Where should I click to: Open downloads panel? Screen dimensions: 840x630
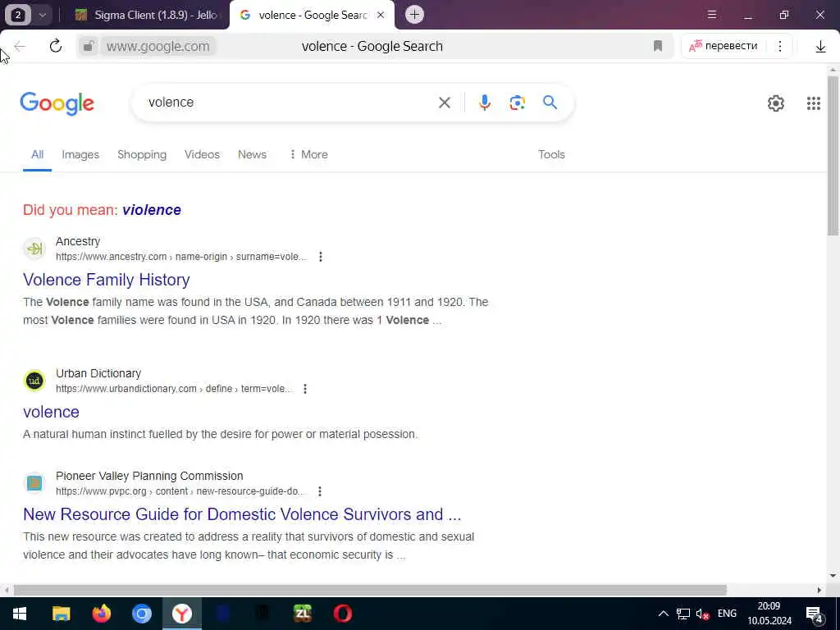coord(820,47)
